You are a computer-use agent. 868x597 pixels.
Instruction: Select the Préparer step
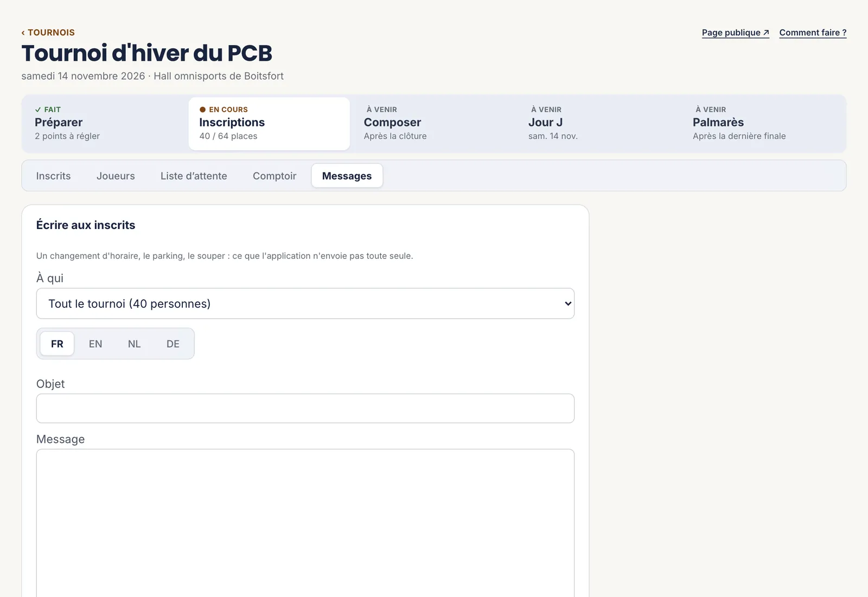click(105, 124)
